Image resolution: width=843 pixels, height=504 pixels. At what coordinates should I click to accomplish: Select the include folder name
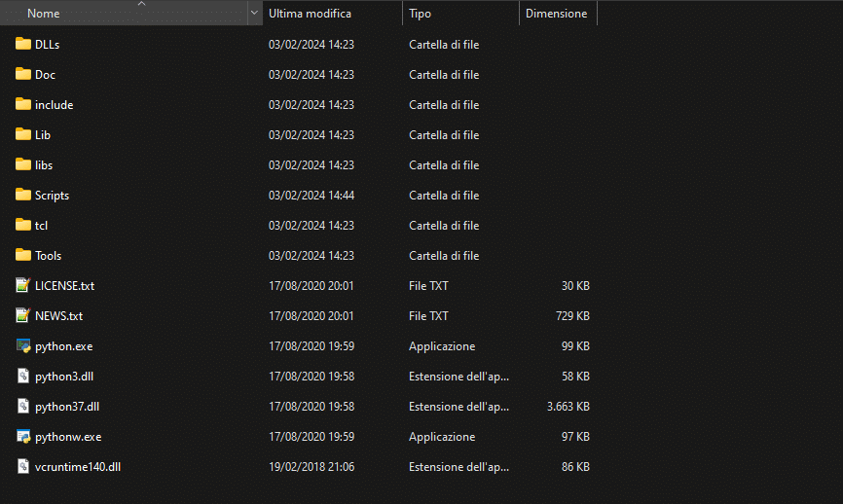click(x=55, y=105)
